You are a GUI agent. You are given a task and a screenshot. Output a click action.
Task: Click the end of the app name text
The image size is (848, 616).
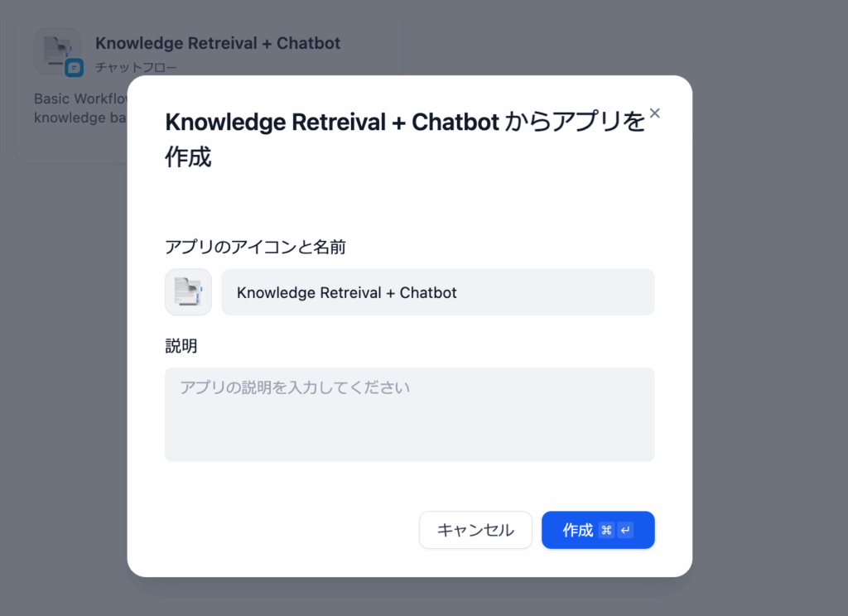click(457, 292)
